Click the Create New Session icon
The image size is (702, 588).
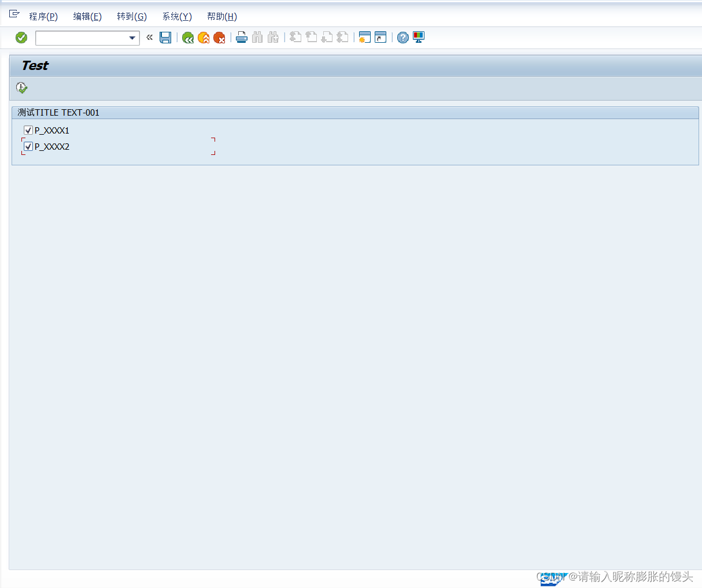[364, 38]
